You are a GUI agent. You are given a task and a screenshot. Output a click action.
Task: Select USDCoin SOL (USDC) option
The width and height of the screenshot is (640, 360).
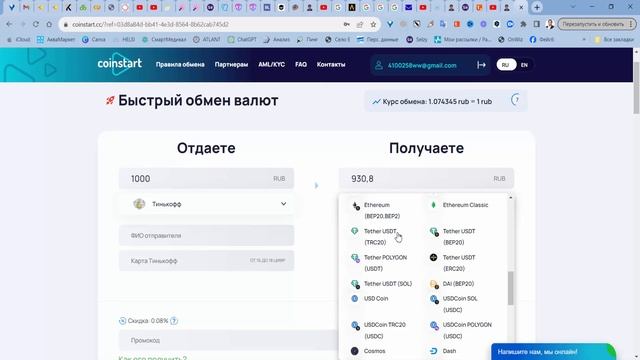[454, 304]
